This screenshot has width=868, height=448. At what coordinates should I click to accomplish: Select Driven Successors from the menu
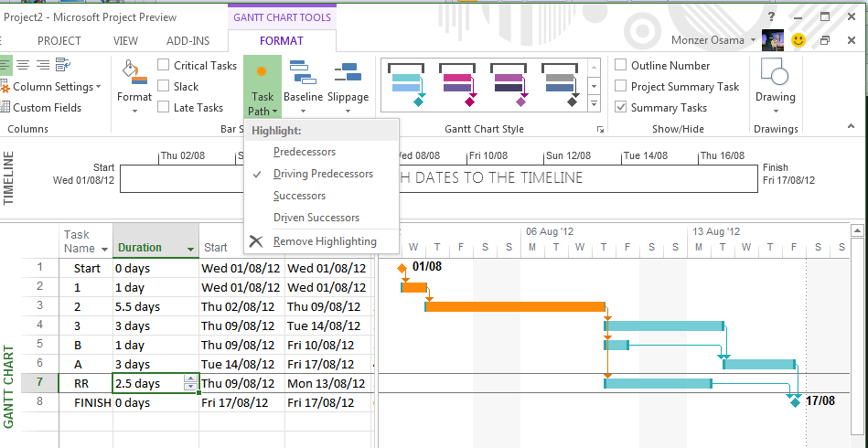coord(316,218)
